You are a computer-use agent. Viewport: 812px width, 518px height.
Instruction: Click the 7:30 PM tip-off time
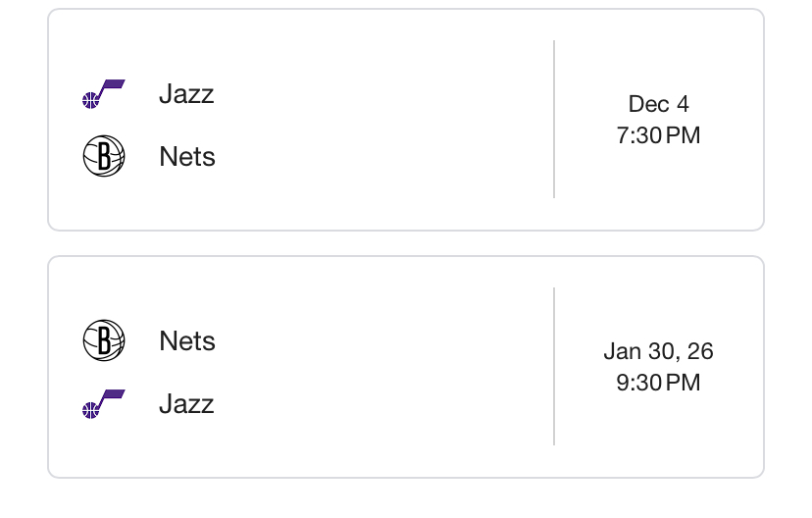coord(658,135)
